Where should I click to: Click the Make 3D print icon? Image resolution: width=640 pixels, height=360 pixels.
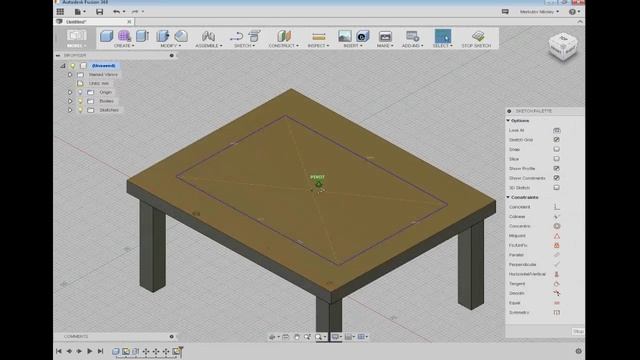385,36
